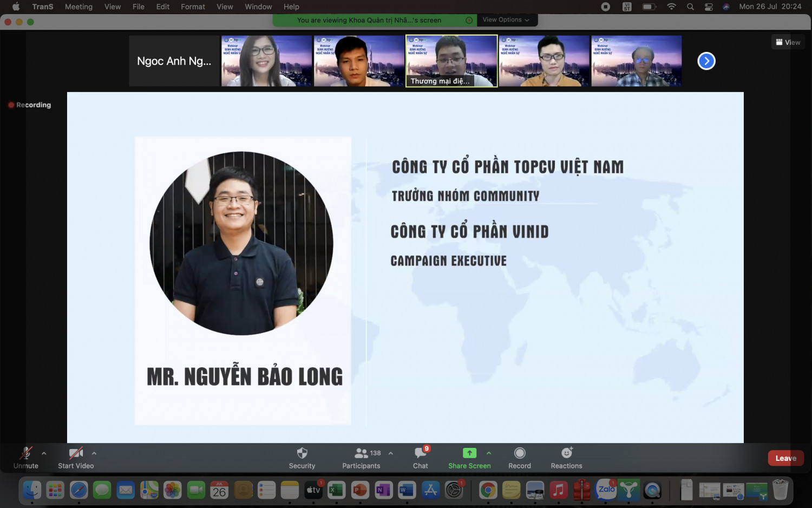Open the Chat panel with 9 unread
Viewport: 812px width, 508px height.
tap(421, 458)
